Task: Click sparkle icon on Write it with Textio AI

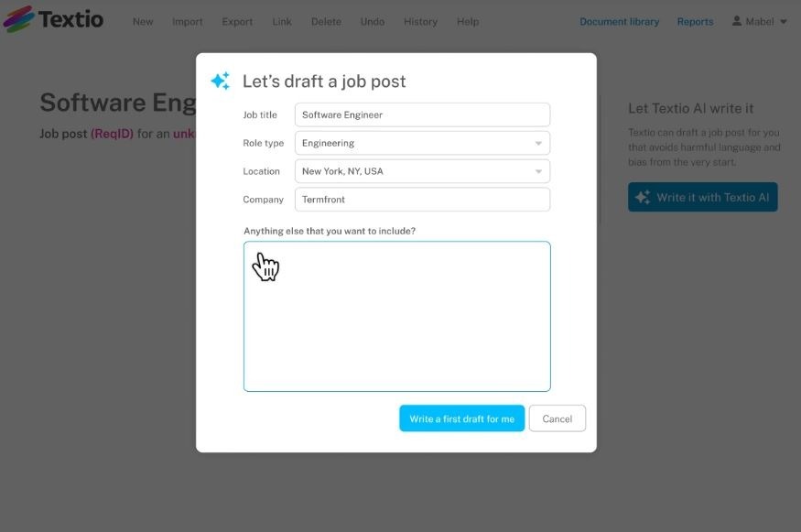Action: 643,198
